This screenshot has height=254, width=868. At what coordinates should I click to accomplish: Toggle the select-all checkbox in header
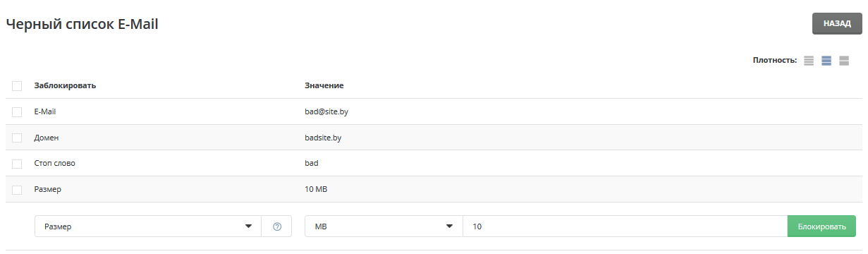tap(17, 86)
